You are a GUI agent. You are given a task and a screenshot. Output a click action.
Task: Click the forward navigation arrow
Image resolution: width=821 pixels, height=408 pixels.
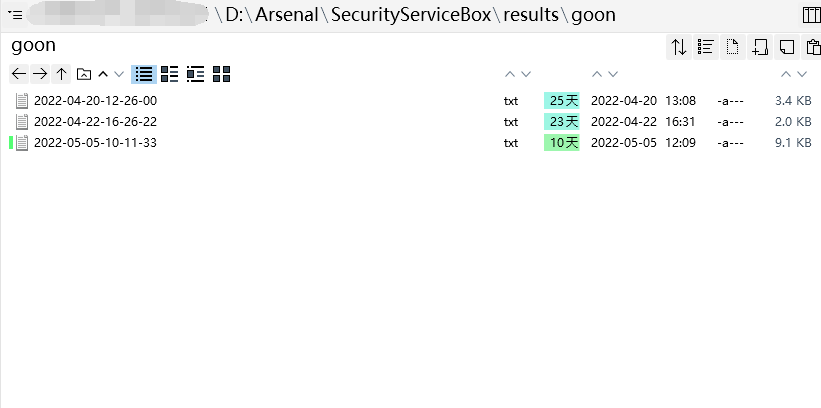tap(40, 74)
